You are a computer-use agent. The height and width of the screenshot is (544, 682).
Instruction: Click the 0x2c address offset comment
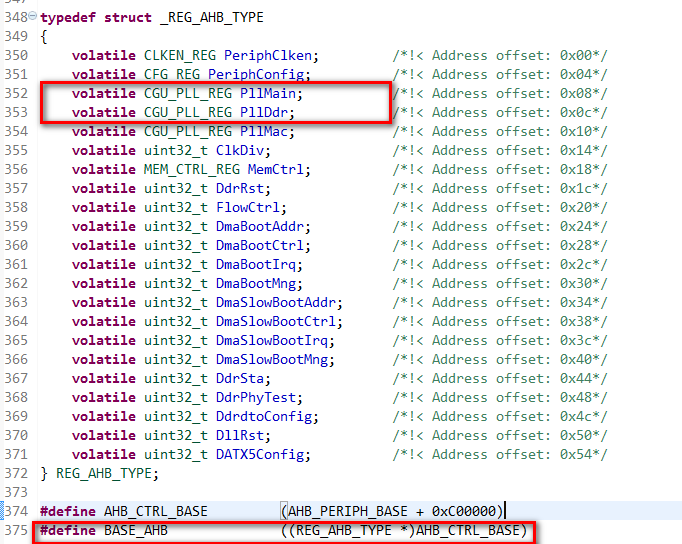pyautogui.click(x=500, y=264)
